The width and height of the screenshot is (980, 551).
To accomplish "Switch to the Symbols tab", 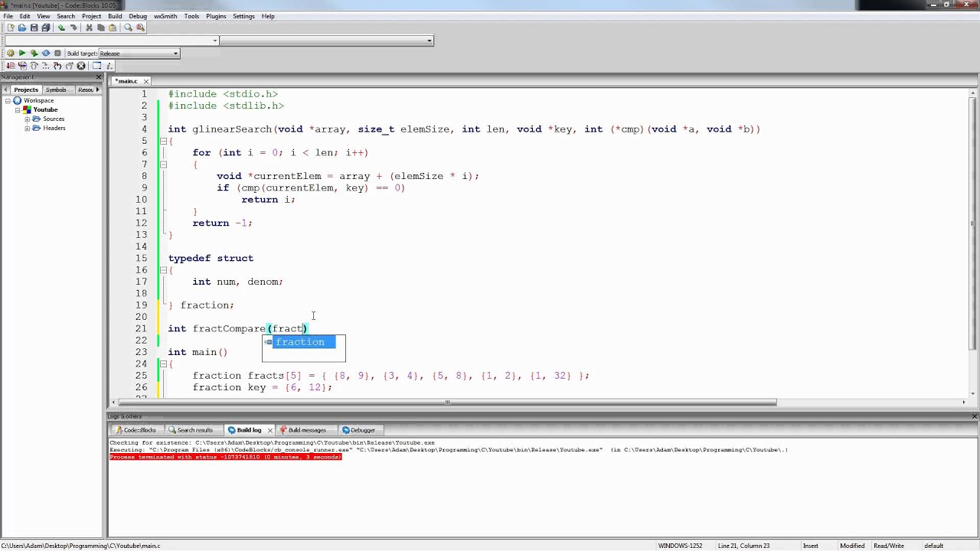I will point(56,90).
